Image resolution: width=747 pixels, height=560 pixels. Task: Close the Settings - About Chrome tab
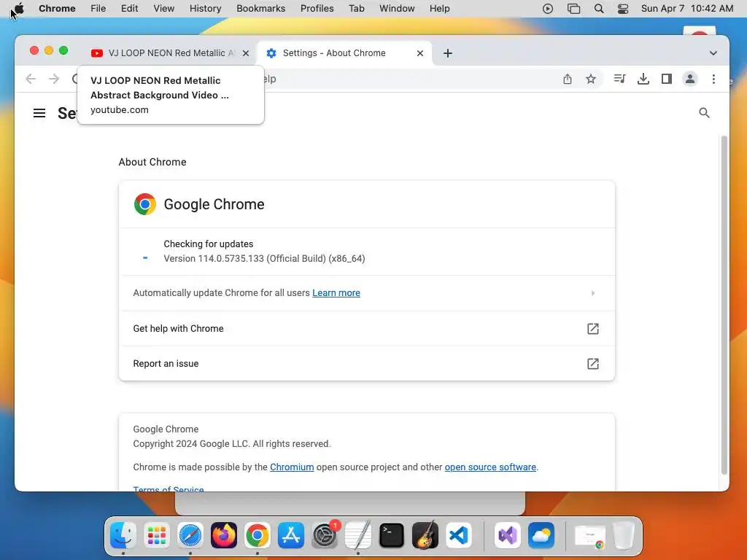point(419,53)
